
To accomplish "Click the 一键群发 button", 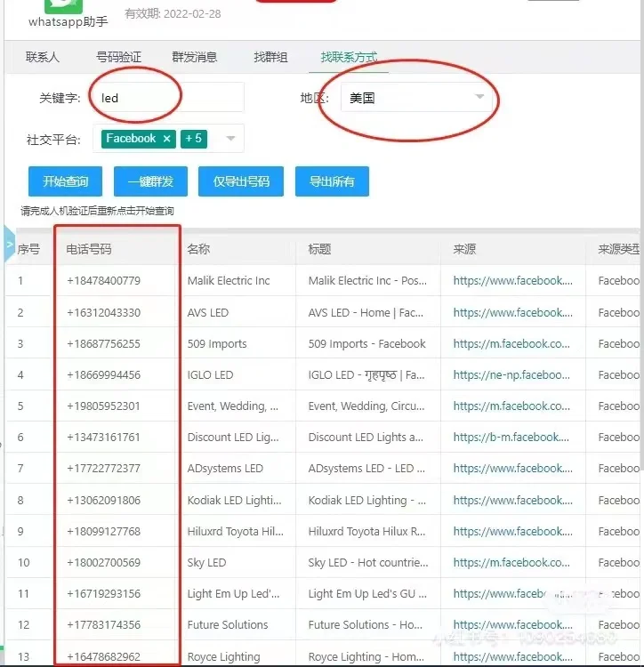I will click(x=150, y=181).
